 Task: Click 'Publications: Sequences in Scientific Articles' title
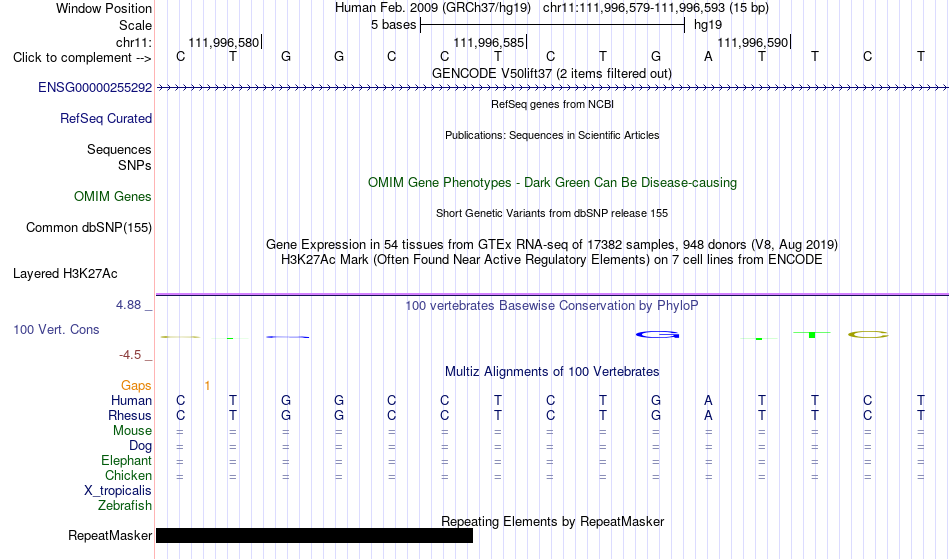[552, 135]
